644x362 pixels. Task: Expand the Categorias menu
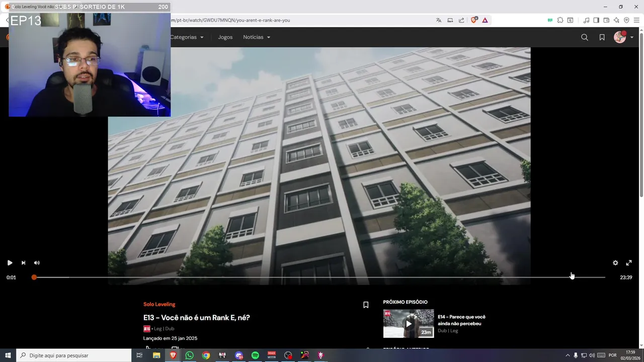(x=187, y=37)
